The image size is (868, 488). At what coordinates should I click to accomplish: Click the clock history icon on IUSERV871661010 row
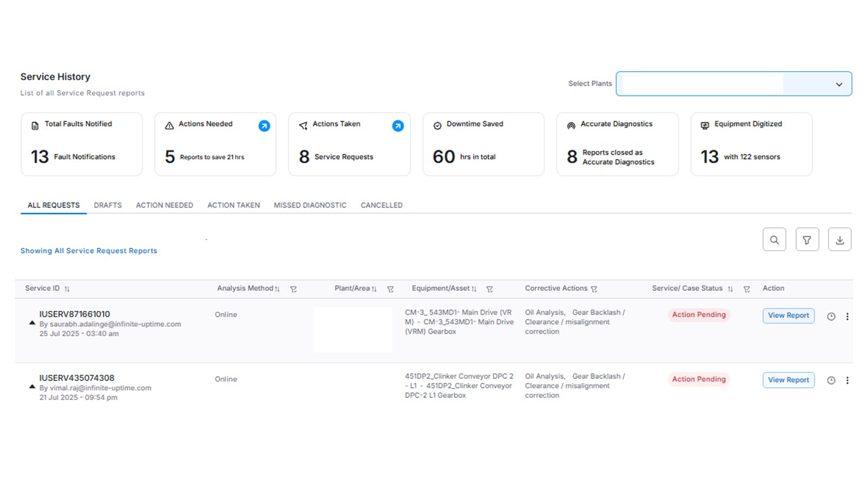(831, 316)
